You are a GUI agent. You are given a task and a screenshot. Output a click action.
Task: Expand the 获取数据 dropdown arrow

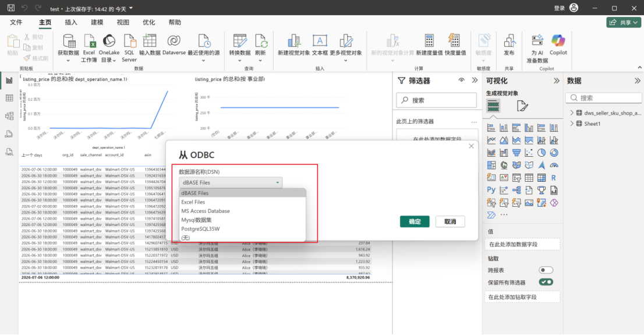(68, 61)
